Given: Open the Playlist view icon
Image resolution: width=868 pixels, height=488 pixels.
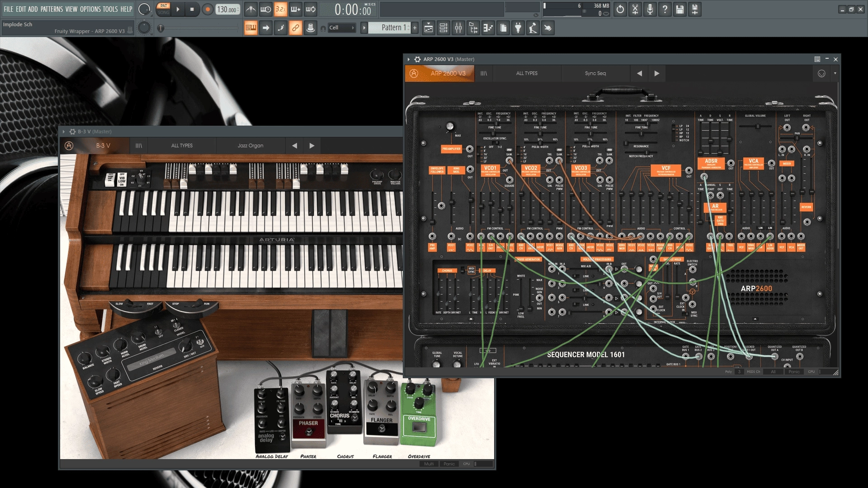Looking at the screenshot, I should (x=429, y=28).
